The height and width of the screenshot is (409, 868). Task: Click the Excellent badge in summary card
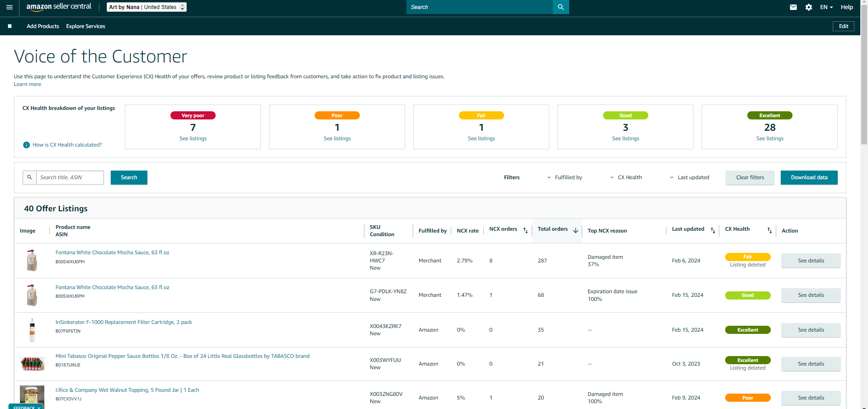(770, 115)
